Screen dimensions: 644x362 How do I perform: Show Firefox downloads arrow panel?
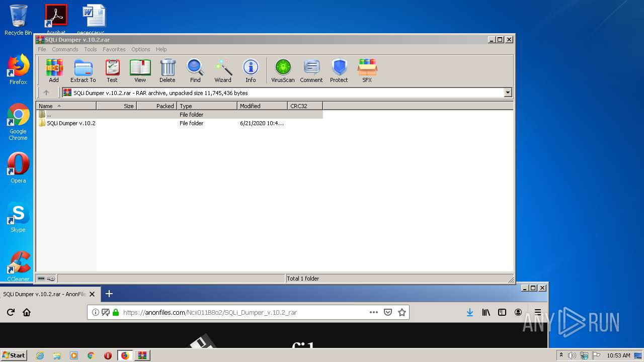[x=470, y=312]
